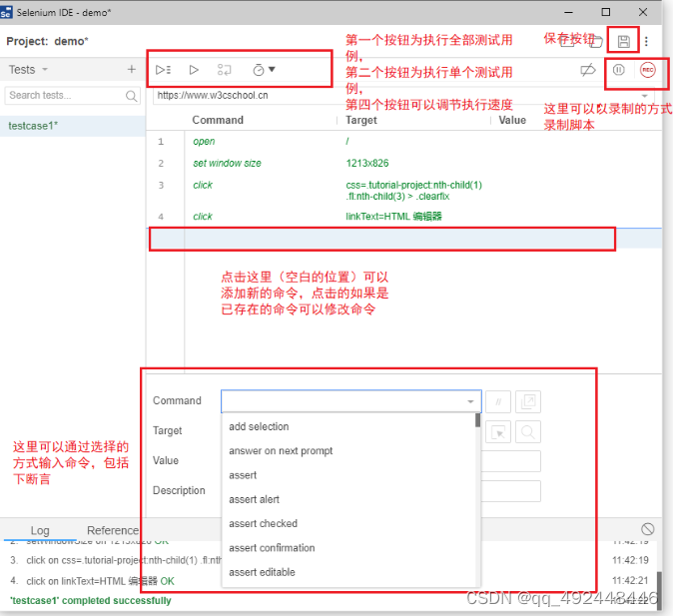Choose 'assert alert' from command list
This screenshot has height=616, width=673.
click(348, 499)
